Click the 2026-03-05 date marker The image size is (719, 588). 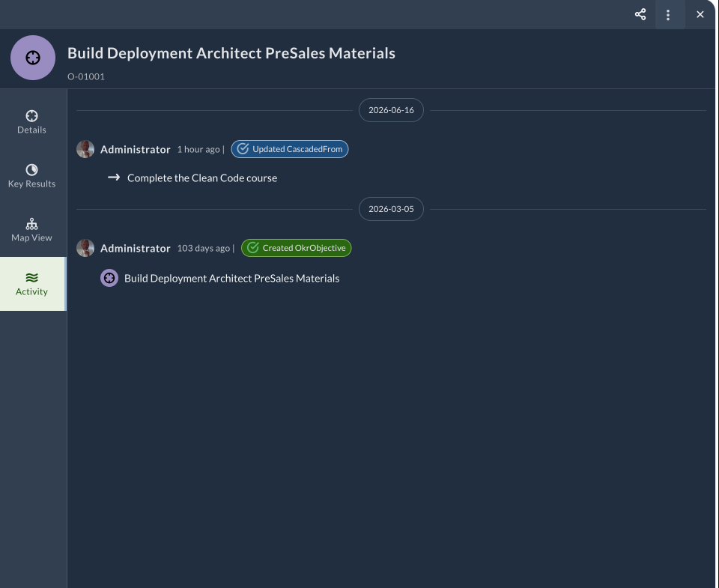pyautogui.click(x=391, y=209)
